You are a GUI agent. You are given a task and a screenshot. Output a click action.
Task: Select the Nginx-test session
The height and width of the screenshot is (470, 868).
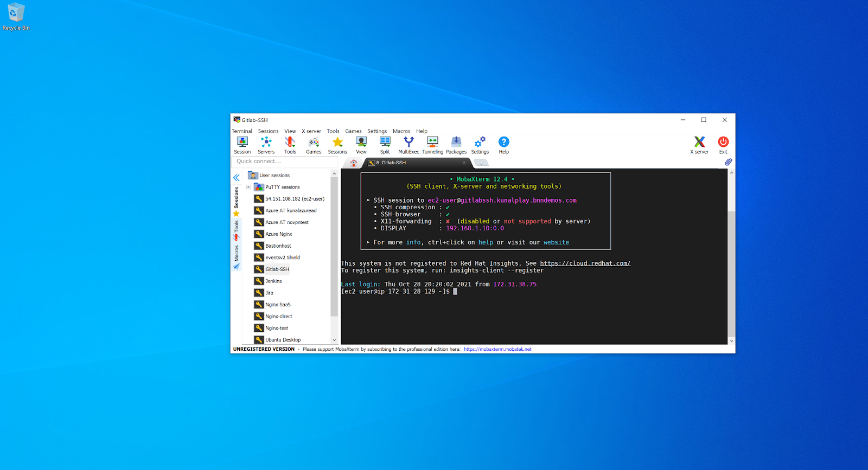(x=272, y=328)
